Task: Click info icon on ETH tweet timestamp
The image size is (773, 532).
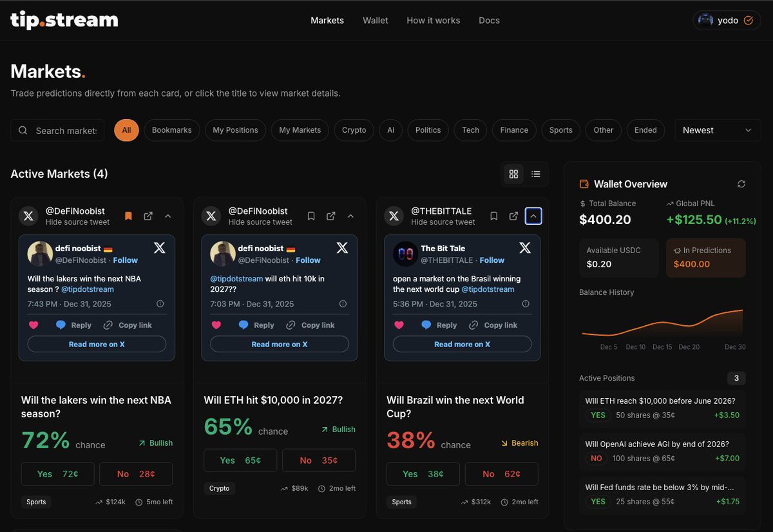Action: (x=343, y=304)
